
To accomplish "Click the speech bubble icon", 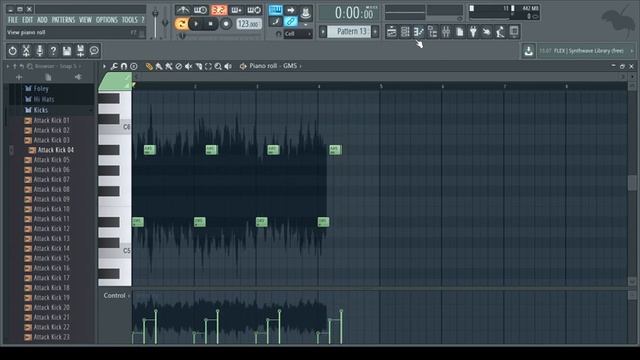I will click(x=94, y=51).
